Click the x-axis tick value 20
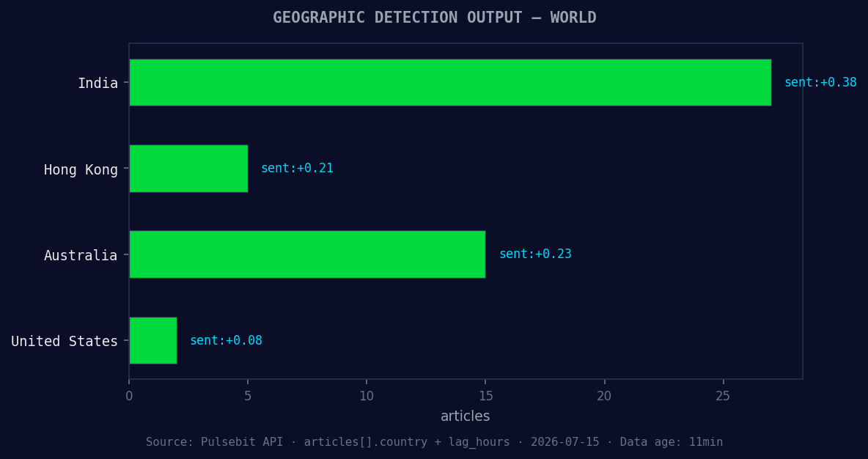Screen dimensions: 868x459 point(605,396)
